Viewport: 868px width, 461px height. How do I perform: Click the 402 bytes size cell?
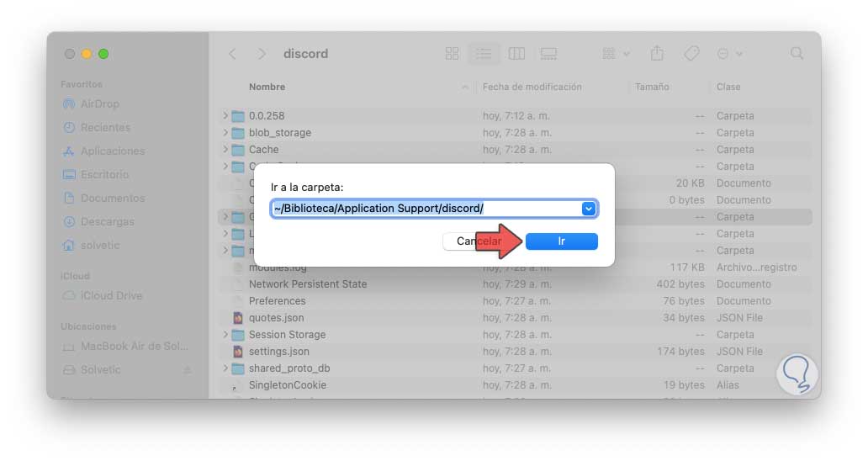point(680,283)
